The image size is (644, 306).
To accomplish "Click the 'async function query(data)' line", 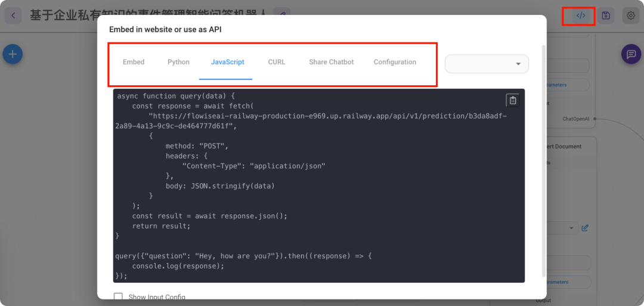I will tap(176, 96).
